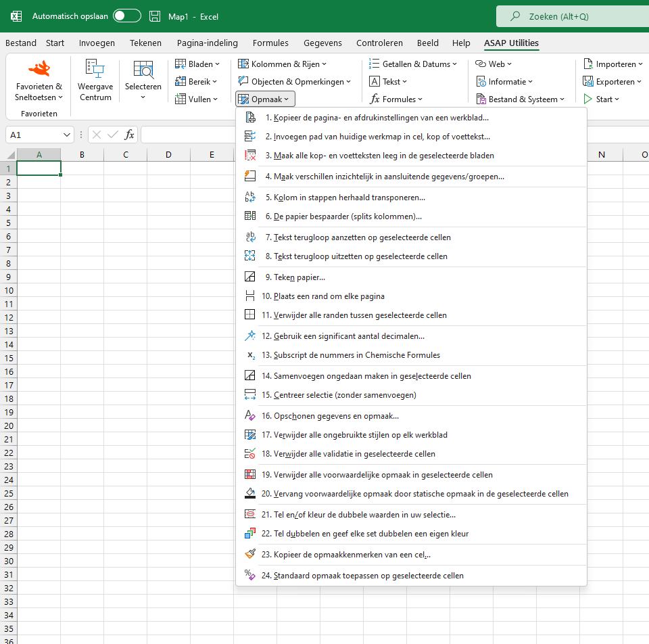
Task: Click the Opschonen gegevens en opmaak icon
Action: pos(250,415)
